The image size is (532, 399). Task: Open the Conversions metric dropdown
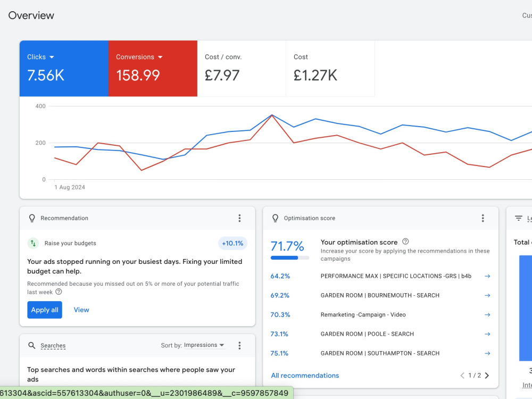139,57
